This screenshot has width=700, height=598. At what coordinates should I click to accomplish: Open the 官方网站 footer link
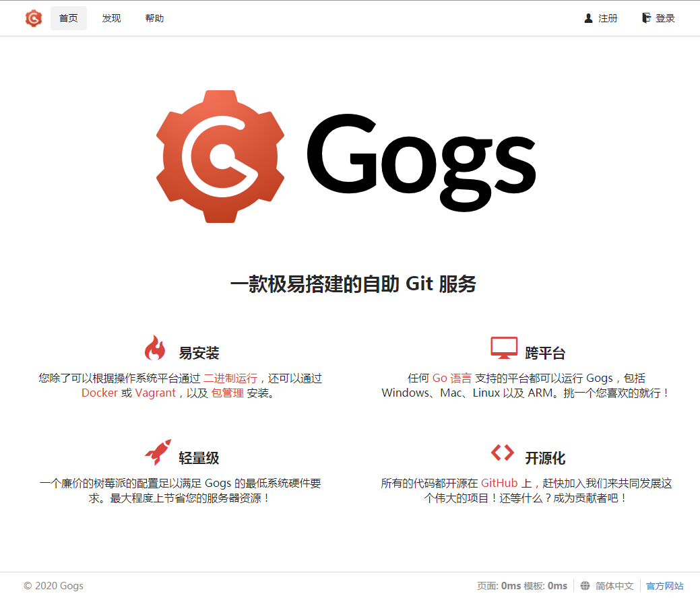(665, 585)
